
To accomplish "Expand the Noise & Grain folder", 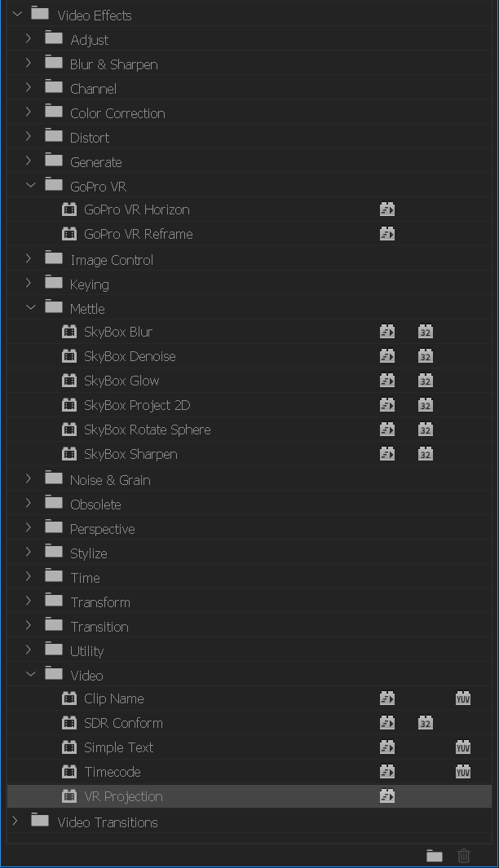I will (x=29, y=479).
